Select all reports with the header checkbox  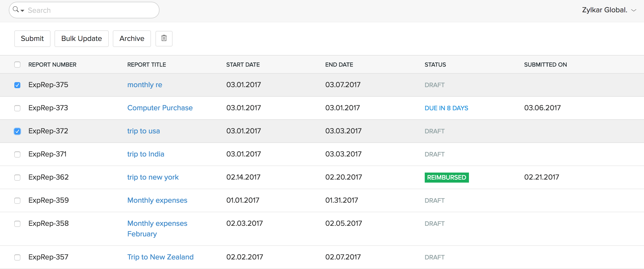[17, 65]
